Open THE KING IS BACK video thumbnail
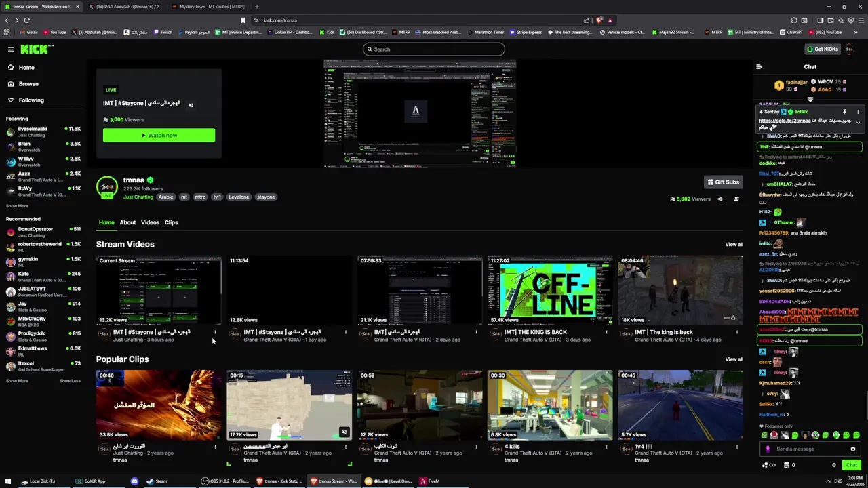Screen dimensions: 868x488 [x=550, y=290]
